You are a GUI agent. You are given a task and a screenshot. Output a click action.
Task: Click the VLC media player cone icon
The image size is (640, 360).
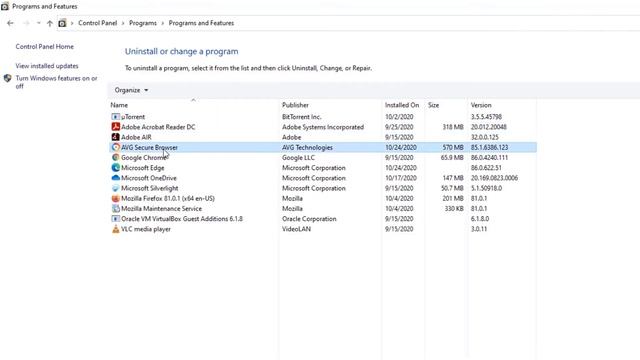pos(116,229)
